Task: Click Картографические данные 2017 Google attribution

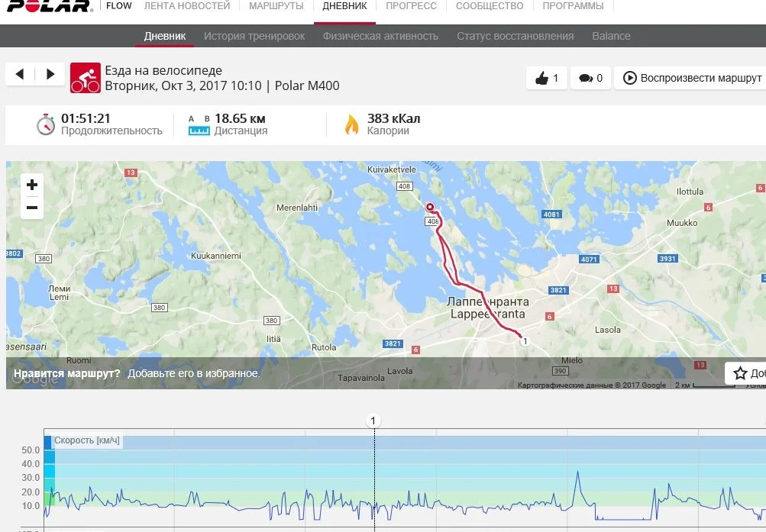Action: [592, 385]
